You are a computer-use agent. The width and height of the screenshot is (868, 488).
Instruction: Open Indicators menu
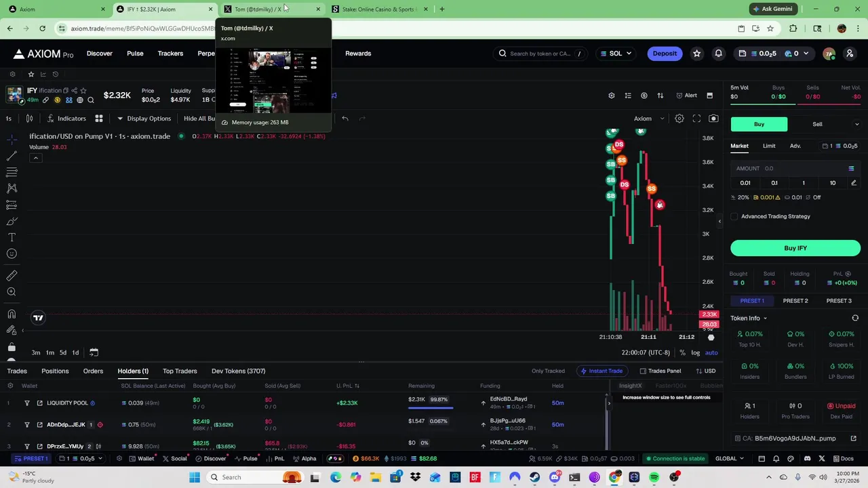(x=66, y=119)
